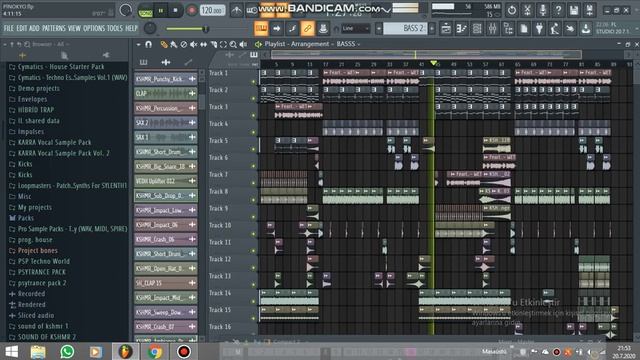Select the playlist Draw pencil tool
Screen dimensions: 640x360
164,44
